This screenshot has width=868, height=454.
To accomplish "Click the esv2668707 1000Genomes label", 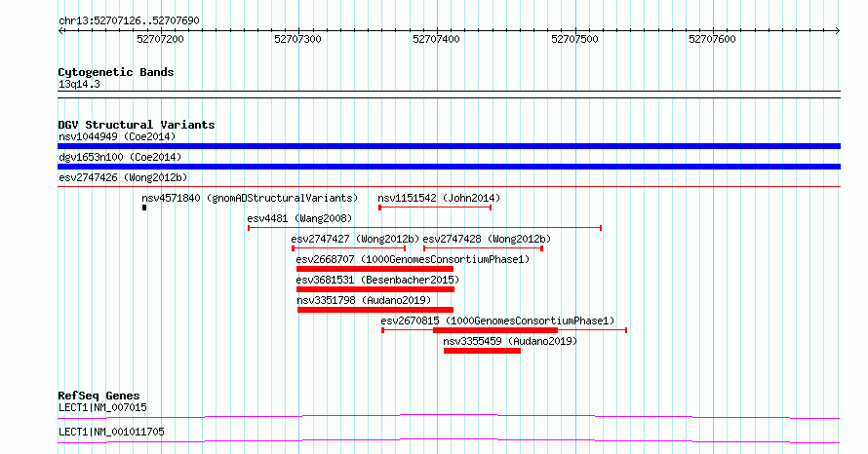I will (x=413, y=259).
